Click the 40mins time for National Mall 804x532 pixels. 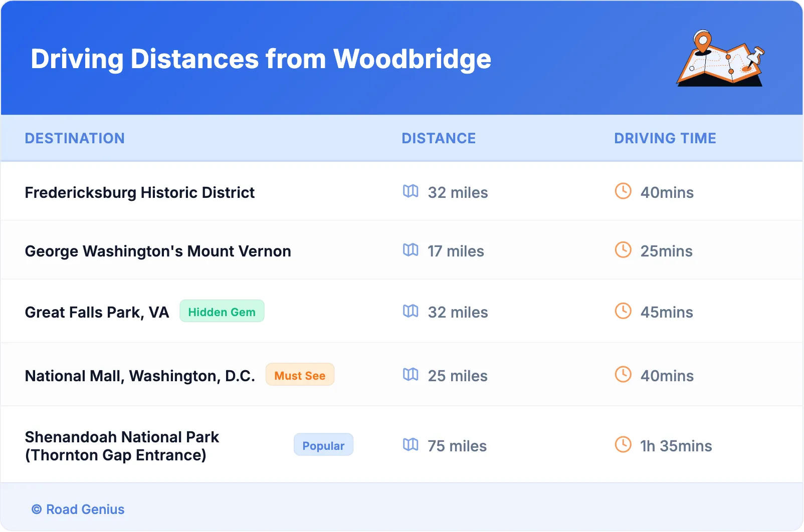[667, 376]
